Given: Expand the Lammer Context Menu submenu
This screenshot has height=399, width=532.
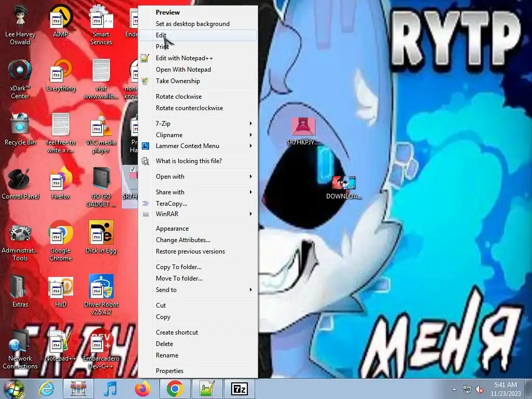Looking at the screenshot, I should [198, 146].
